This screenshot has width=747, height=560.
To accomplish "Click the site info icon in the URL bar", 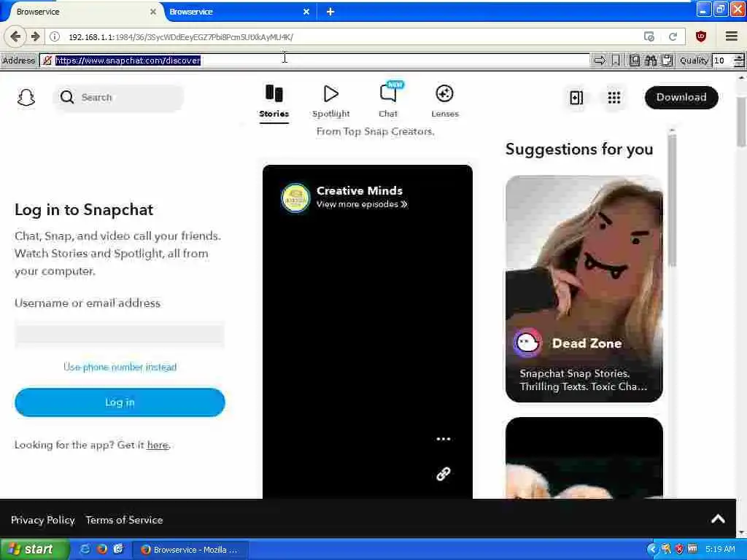I will (x=55, y=36).
